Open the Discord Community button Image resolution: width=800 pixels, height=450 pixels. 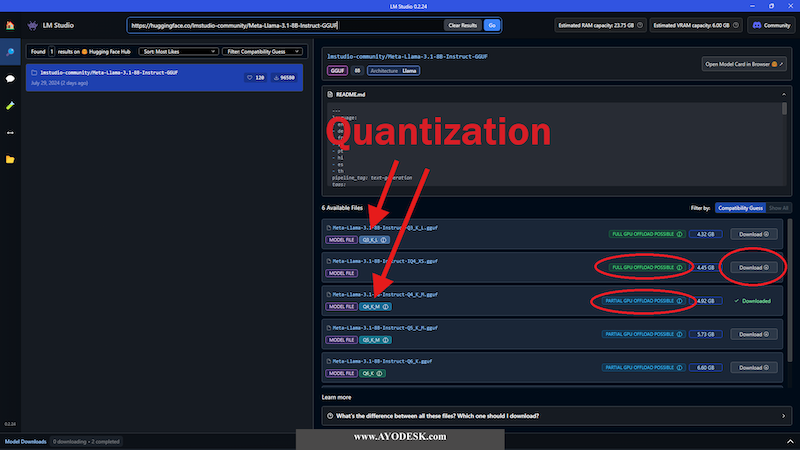point(771,25)
